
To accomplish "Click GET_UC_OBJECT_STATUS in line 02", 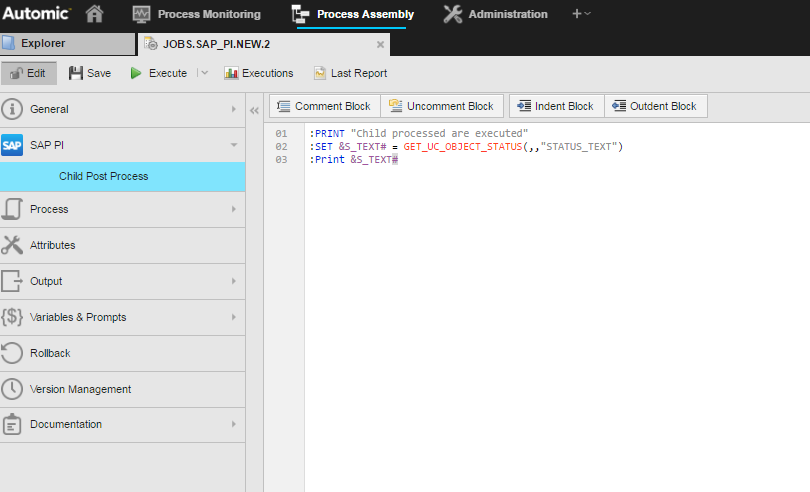I will (462, 147).
